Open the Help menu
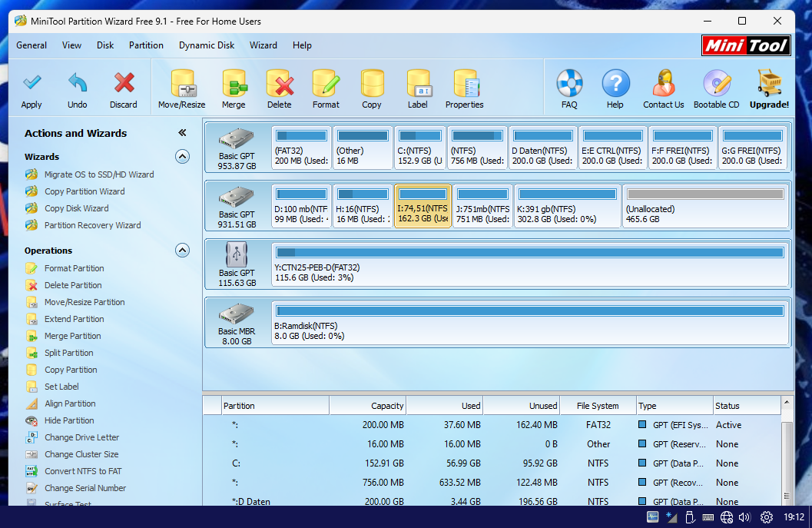Viewport: 812px width, 528px height. [x=302, y=45]
